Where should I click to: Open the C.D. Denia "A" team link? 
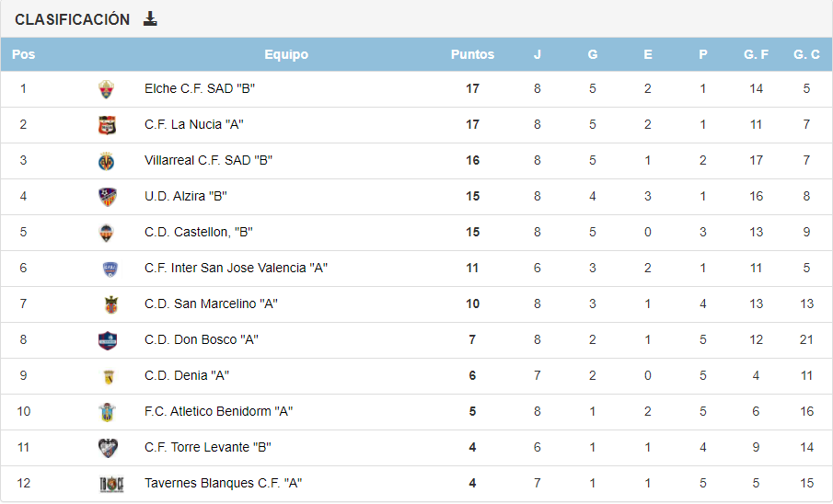coord(187,375)
